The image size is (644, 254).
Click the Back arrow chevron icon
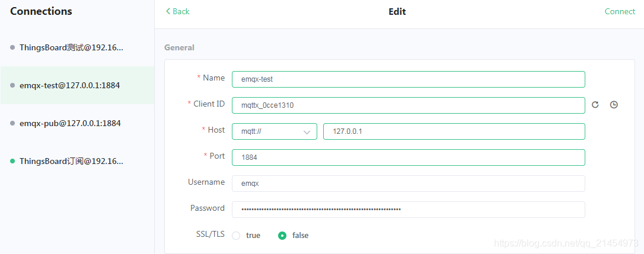click(168, 11)
